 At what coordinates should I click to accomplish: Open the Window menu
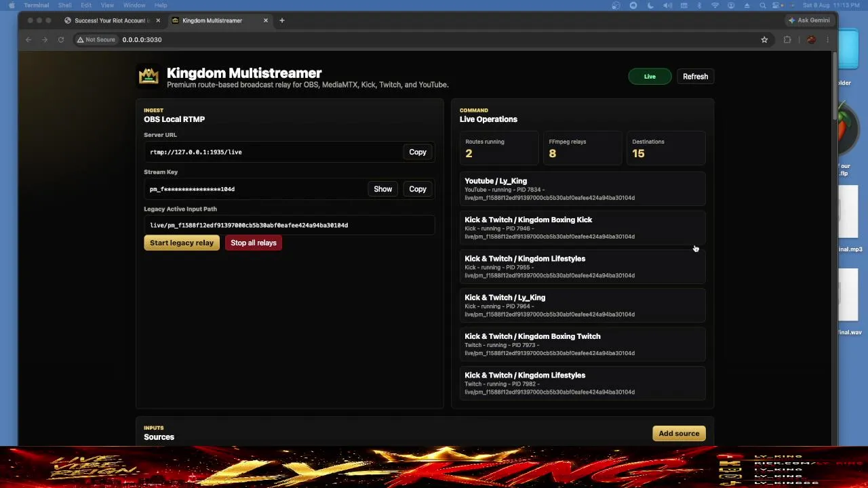[x=134, y=5]
